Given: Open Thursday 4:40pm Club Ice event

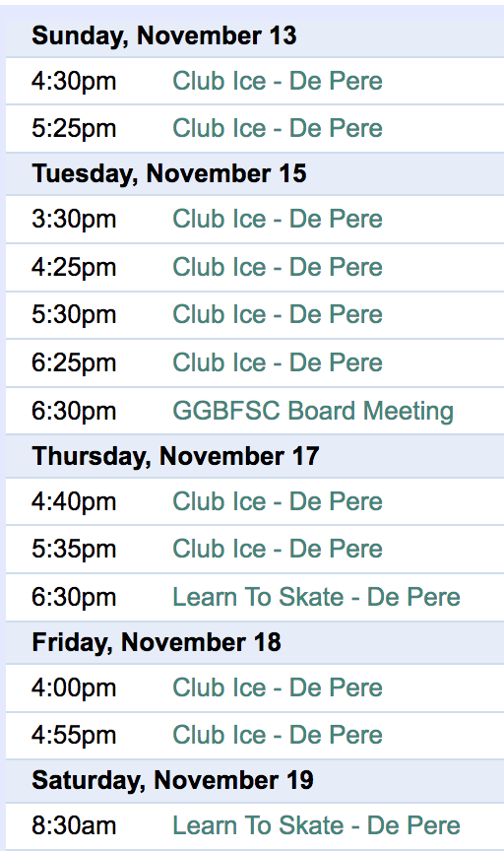Looking at the screenshot, I should tap(278, 501).
